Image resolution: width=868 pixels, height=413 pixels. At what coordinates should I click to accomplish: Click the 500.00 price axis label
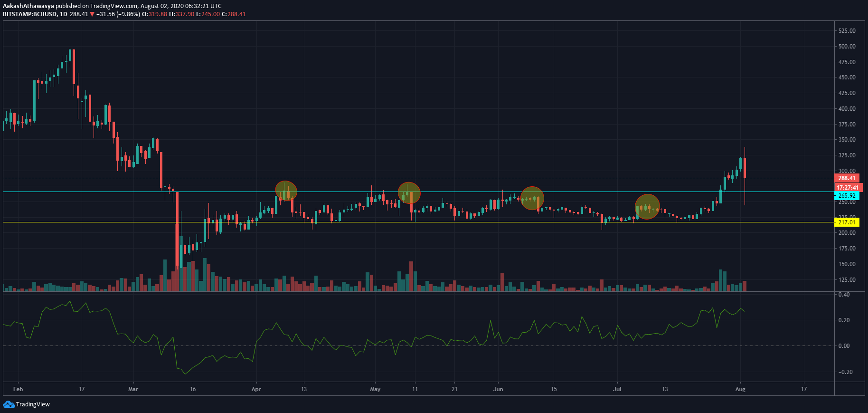(x=847, y=47)
